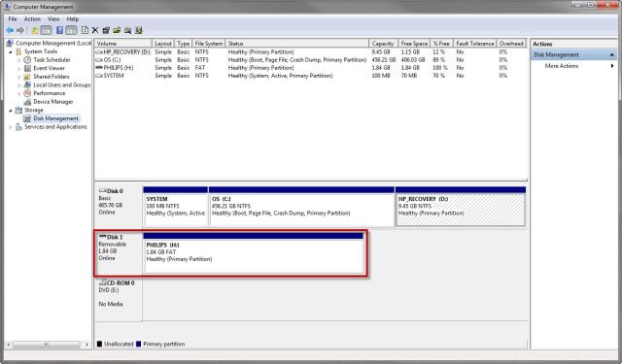Expand the Task Scheduler node arrow
This screenshot has height=364, width=622.
18,60
